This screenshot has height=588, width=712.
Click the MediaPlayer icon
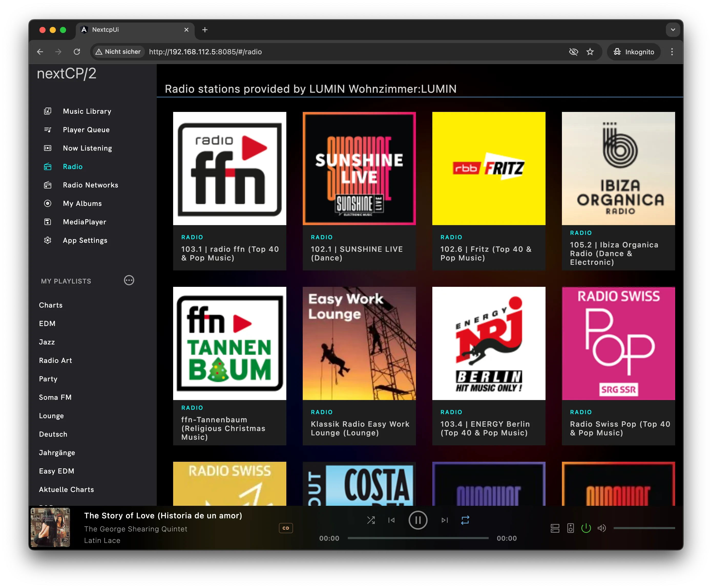[48, 222]
